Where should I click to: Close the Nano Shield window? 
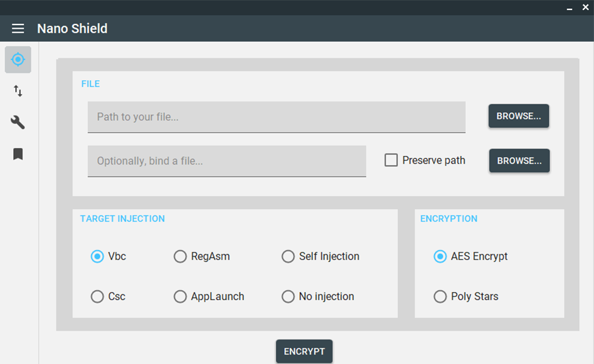coord(585,8)
